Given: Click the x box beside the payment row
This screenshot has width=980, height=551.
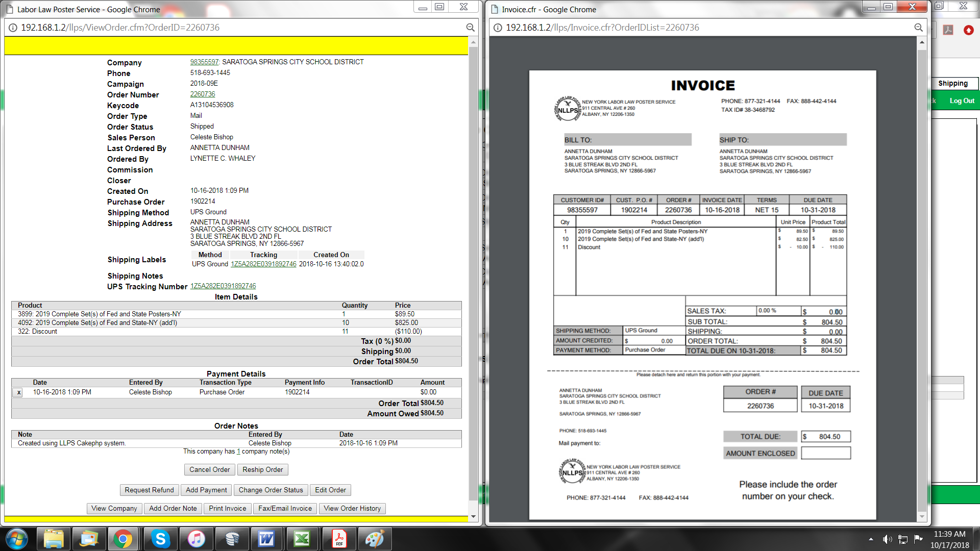Looking at the screenshot, I should (19, 392).
